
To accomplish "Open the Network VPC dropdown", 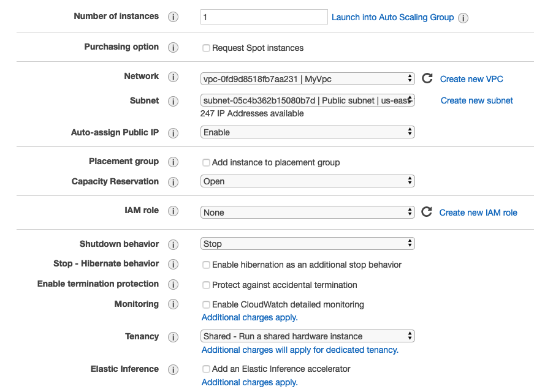I will (307, 78).
